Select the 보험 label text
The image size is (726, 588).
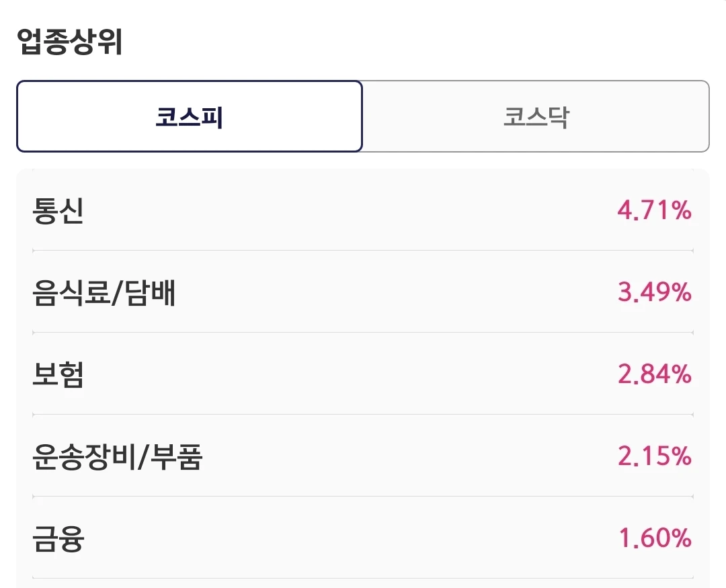click(x=58, y=374)
